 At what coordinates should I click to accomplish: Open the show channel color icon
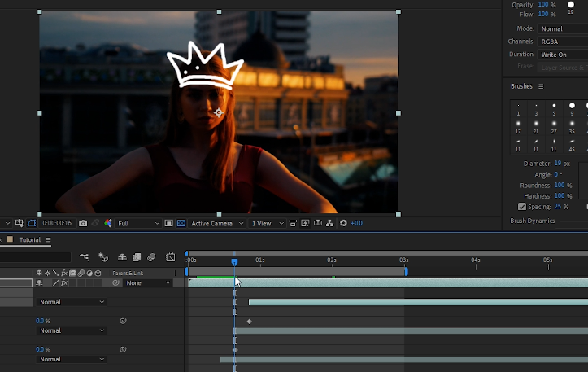108,223
